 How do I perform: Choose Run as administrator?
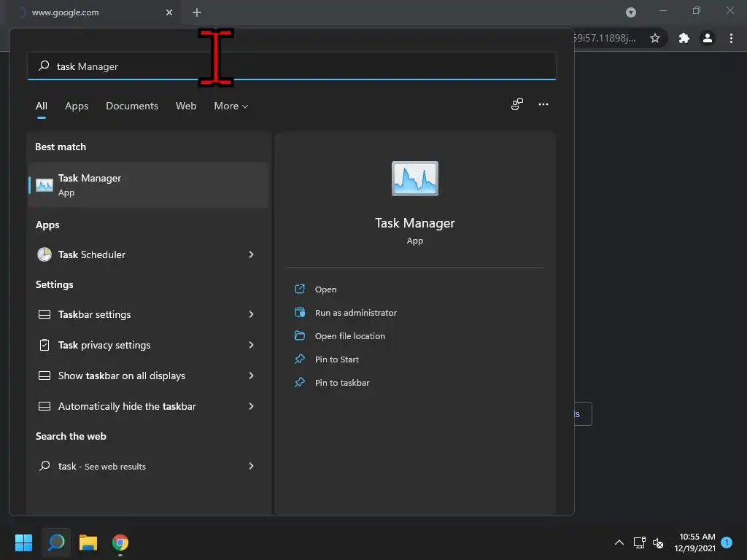click(x=356, y=313)
